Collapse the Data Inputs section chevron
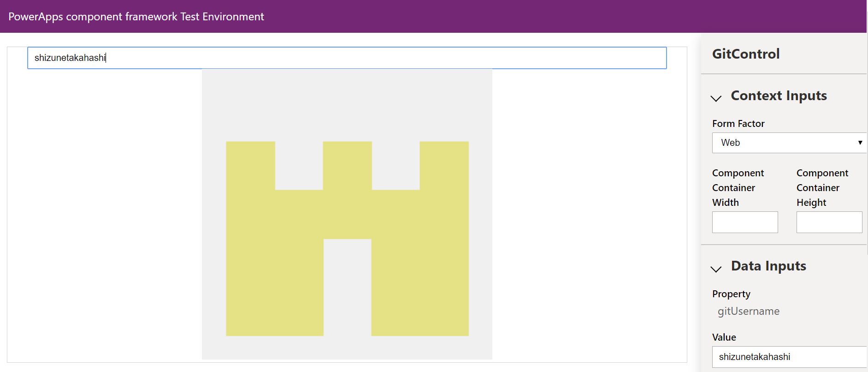 (x=716, y=269)
